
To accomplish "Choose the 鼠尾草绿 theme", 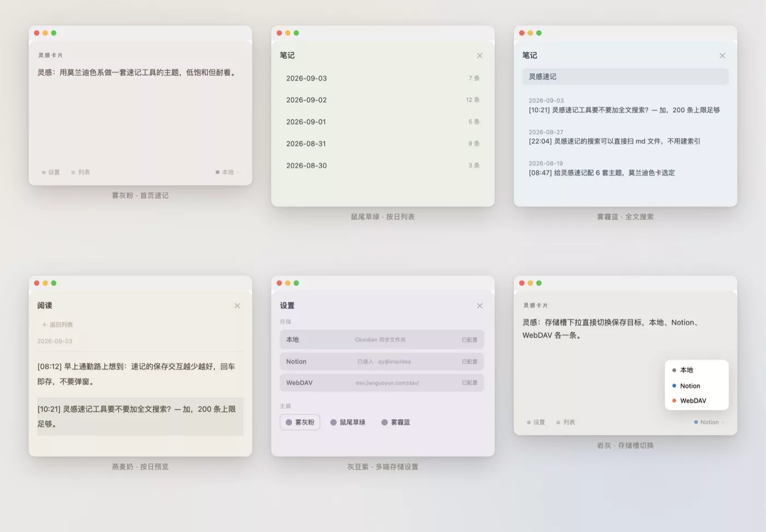I will [348, 423].
